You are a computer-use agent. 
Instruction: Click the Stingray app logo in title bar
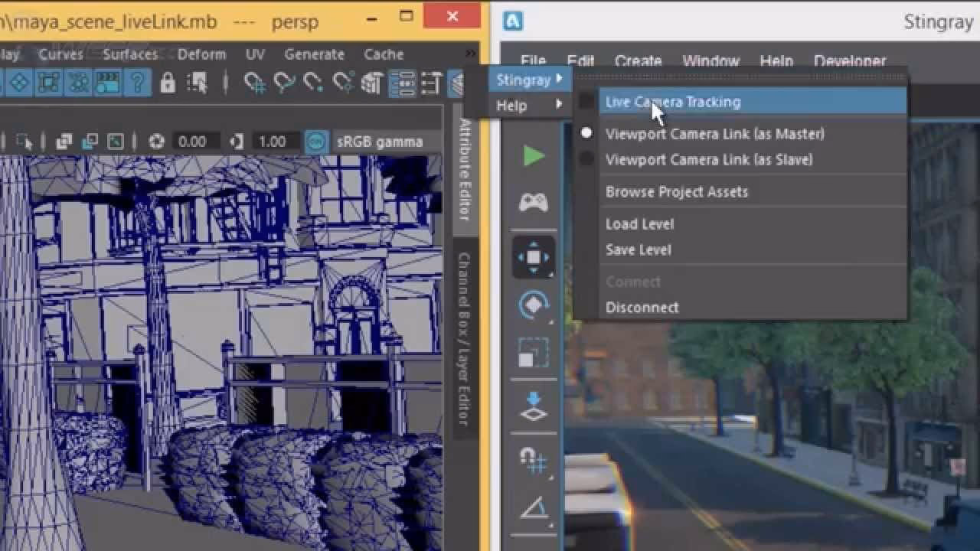click(x=513, y=21)
